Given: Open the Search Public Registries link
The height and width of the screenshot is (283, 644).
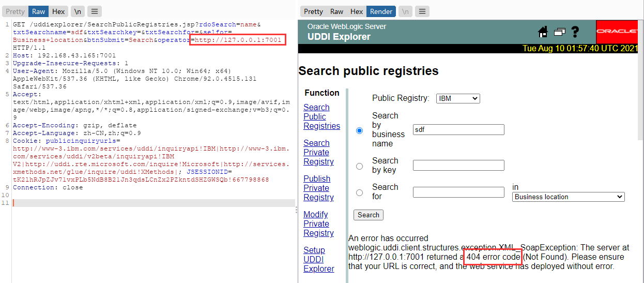Looking at the screenshot, I should pos(321,116).
